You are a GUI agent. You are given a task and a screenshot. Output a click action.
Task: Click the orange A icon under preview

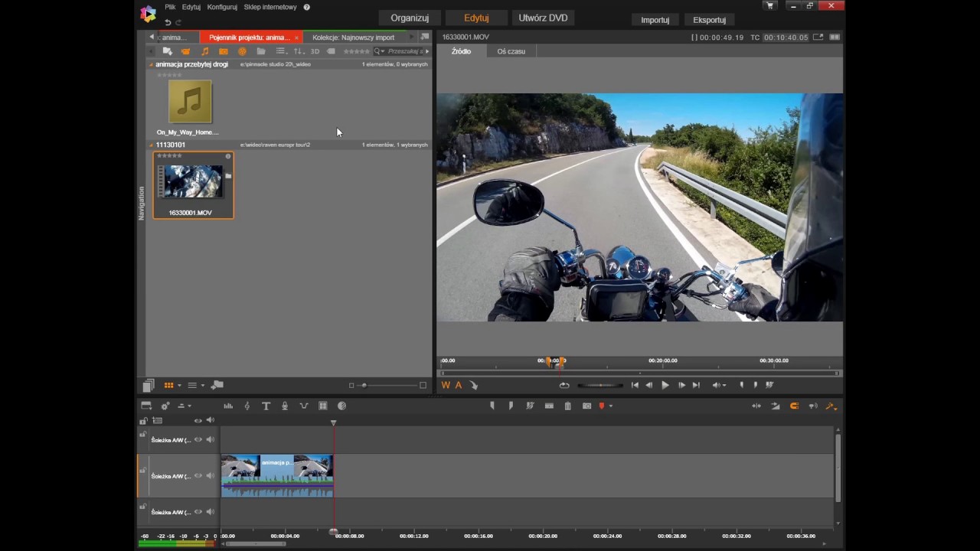tap(459, 385)
